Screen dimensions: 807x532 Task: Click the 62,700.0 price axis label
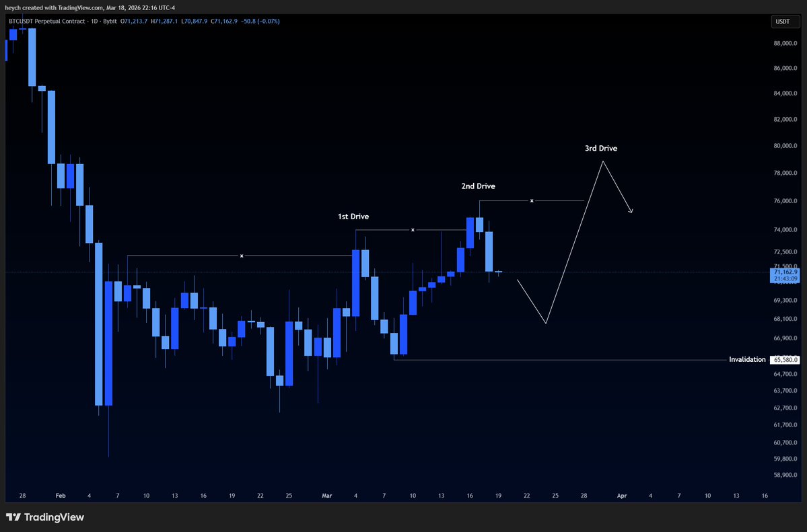[785, 408]
